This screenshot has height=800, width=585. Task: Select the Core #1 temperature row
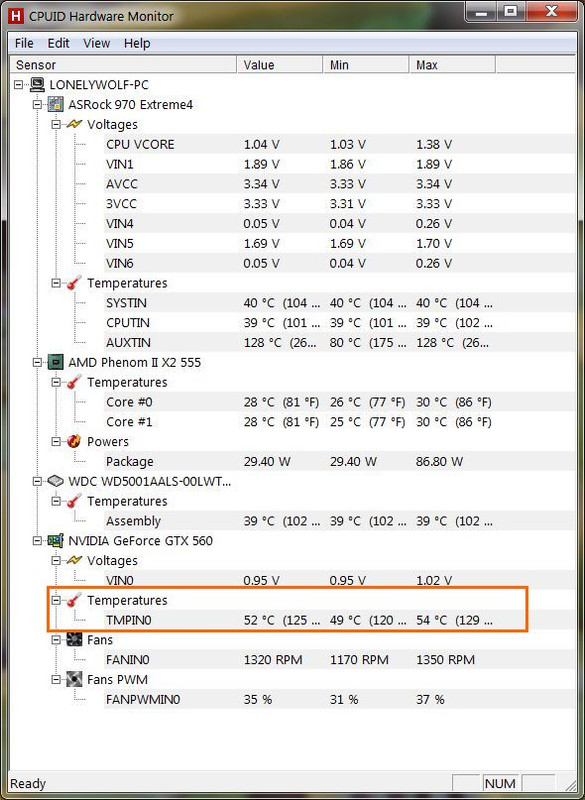click(x=338, y=422)
